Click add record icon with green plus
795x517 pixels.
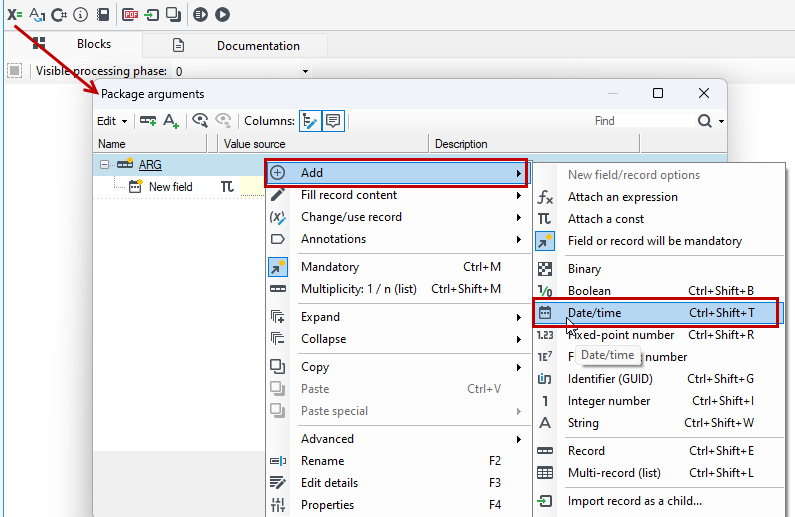coord(148,121)
